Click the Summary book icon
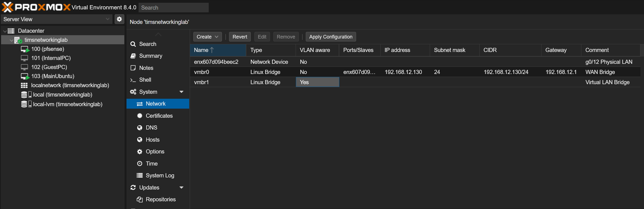The height and width of the screenshot is (209, 644). pos(133,56)
